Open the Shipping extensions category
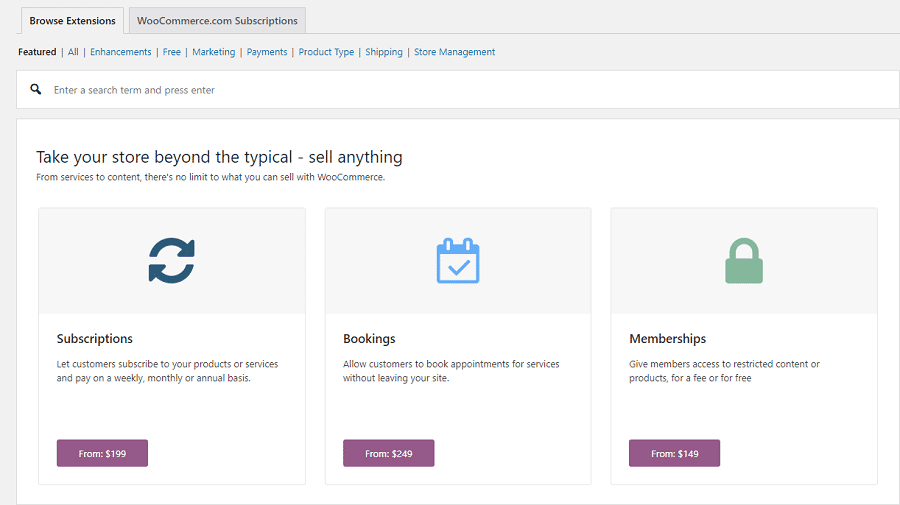900x505 pixels. (x=384, y=52)
